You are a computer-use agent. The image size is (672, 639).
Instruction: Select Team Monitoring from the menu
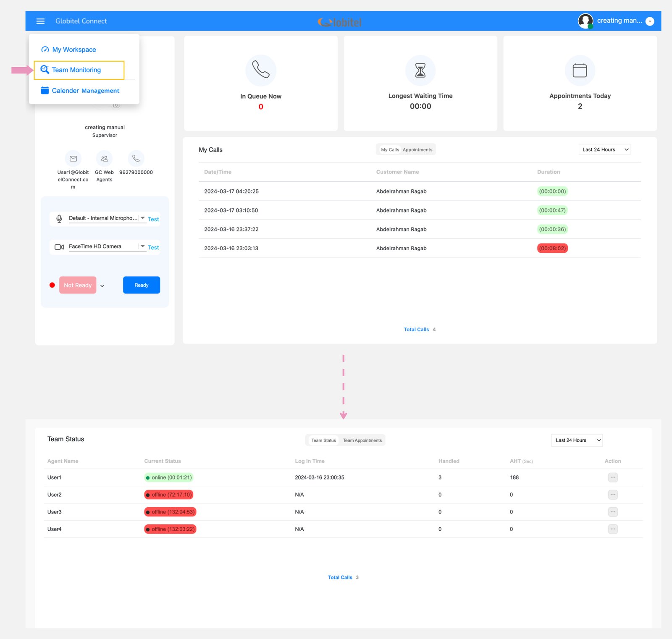76,70
